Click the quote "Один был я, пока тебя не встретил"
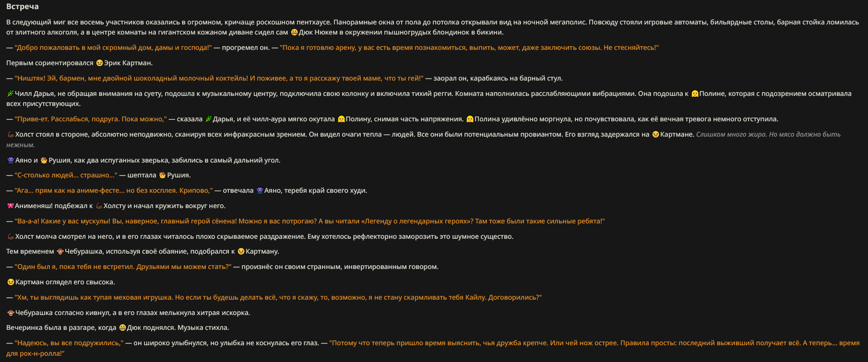The height and width of the screenshot is (362, 868). 123,267
